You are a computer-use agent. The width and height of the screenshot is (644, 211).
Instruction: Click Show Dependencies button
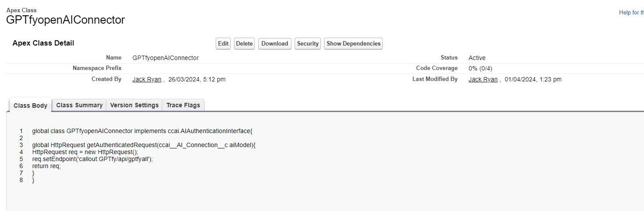[x=353, y=43]
